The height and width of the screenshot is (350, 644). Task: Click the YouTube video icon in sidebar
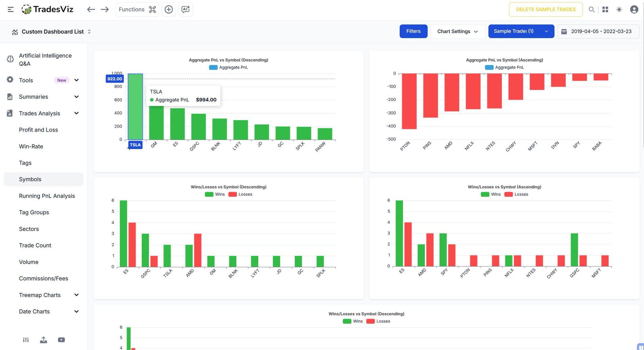tap(61, 340)
